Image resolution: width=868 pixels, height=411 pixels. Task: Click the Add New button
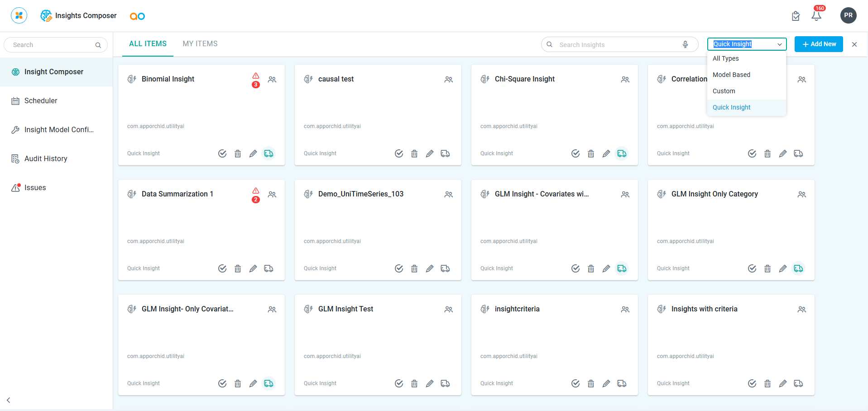click(x=819, y=44)
